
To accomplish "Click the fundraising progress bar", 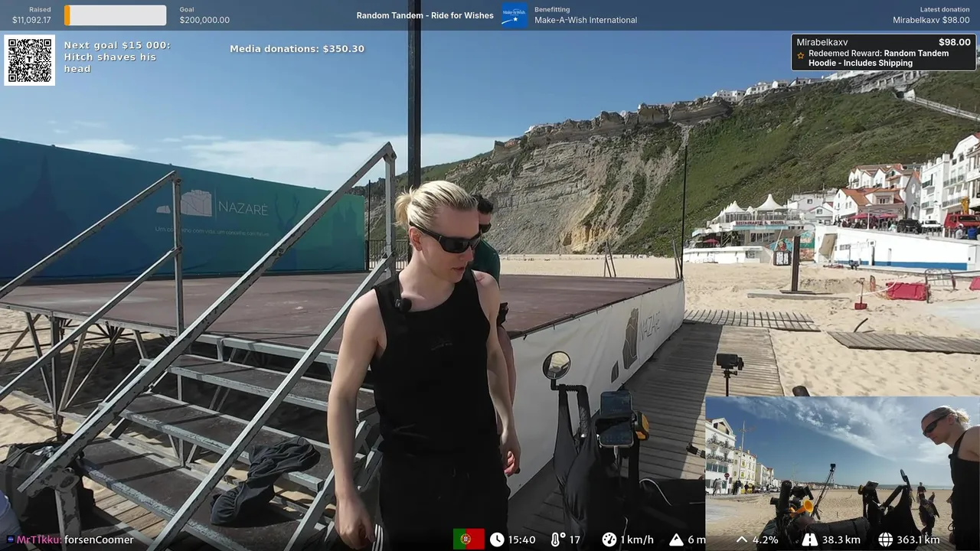I will point(115,15).
